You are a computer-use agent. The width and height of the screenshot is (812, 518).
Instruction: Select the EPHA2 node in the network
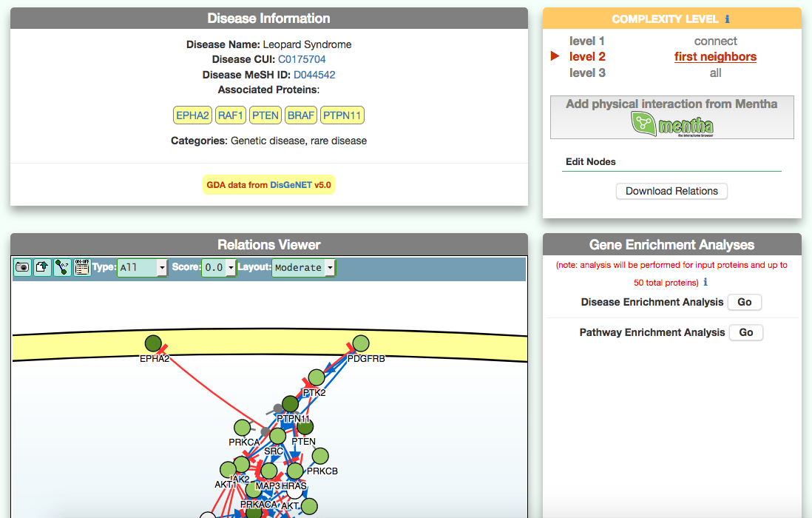(153, 344)
